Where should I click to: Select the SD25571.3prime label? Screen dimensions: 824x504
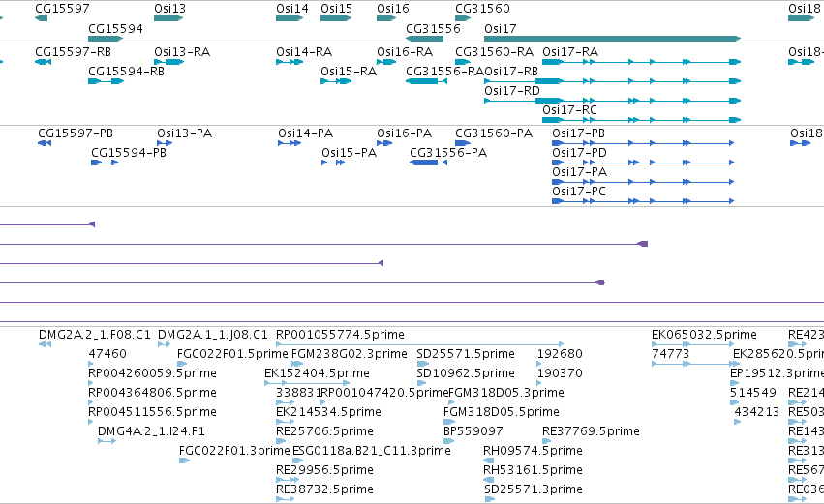533,489
